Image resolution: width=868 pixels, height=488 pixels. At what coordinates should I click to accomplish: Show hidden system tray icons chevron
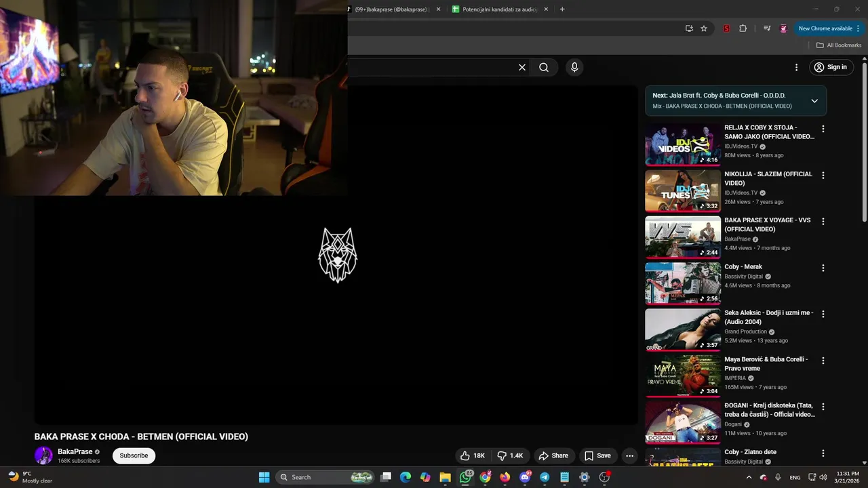click(749, 477)
